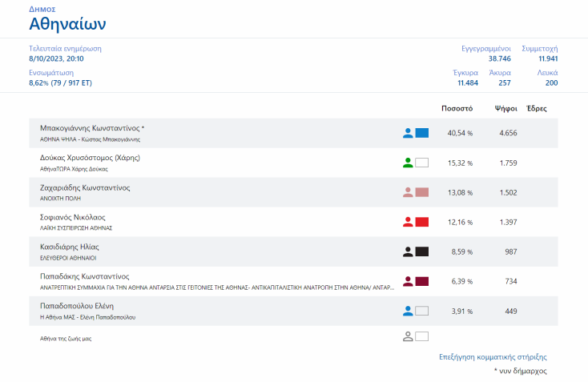The height and width of the screenshot is (382, 588).
Task: Click red color box for Σοφιανός
Action: [422, 222]
